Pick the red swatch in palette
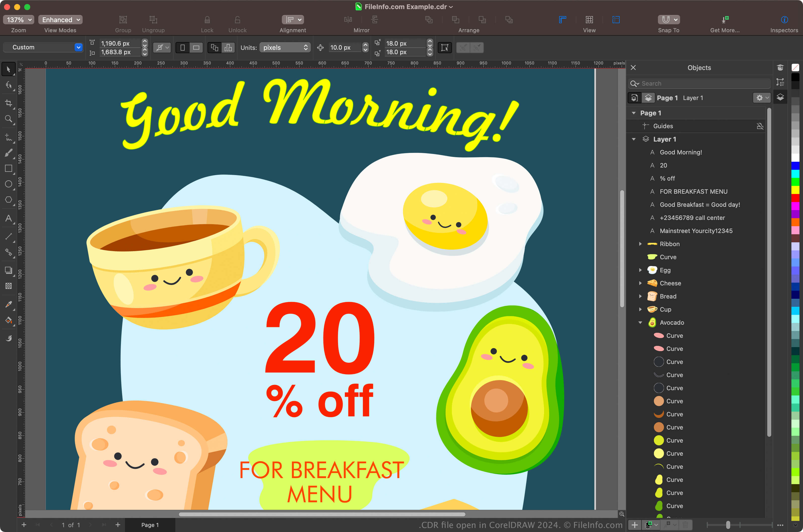This screenshot has width=803, height=532. pyautogui.click(x=795, y=198)
